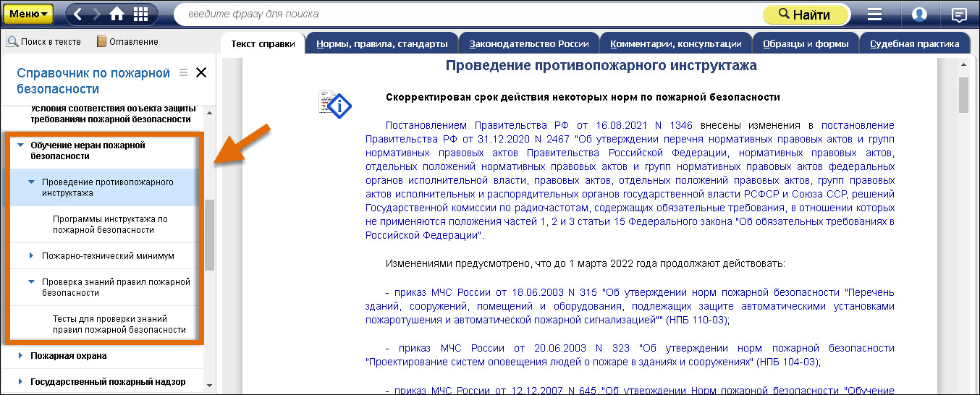Click the document info icon
This screenshot has width=980, height=395.
point(335,104)
